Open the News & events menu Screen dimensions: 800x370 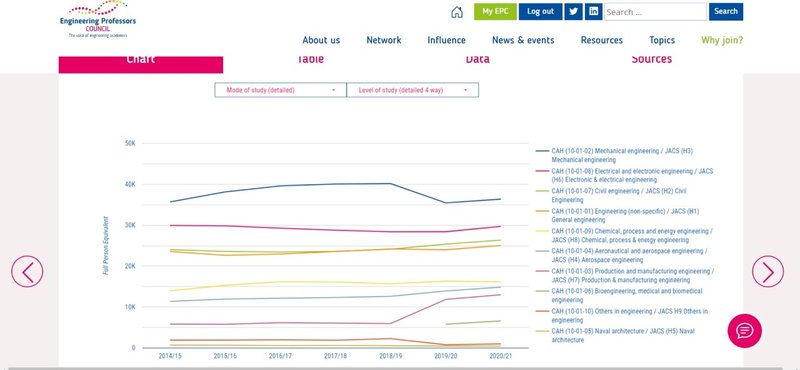(523, 40)
